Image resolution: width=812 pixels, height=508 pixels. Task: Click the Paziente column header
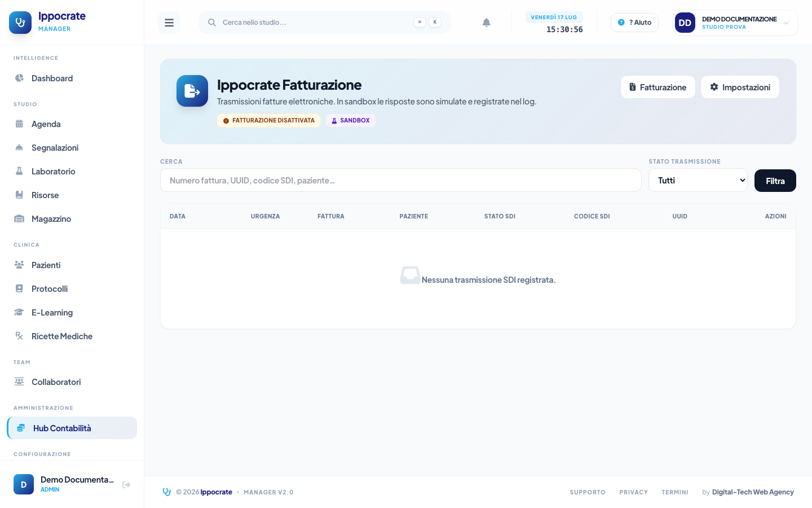click(414, 216)
